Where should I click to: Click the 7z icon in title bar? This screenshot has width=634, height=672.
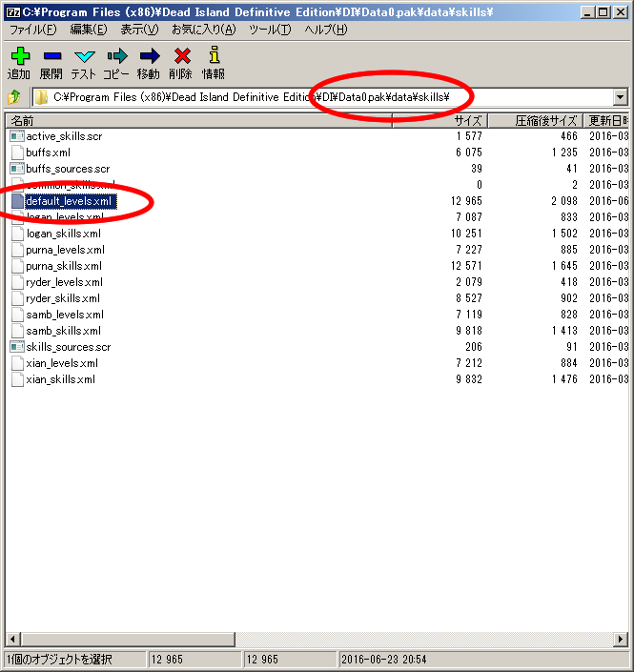pos(12,12)
